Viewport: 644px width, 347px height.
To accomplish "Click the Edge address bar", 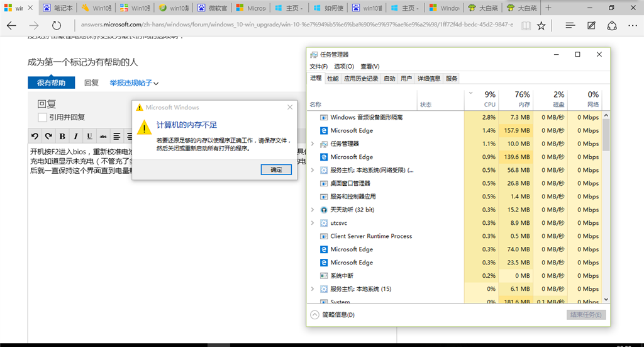I will pyautogui.click(x=297, y=25).
